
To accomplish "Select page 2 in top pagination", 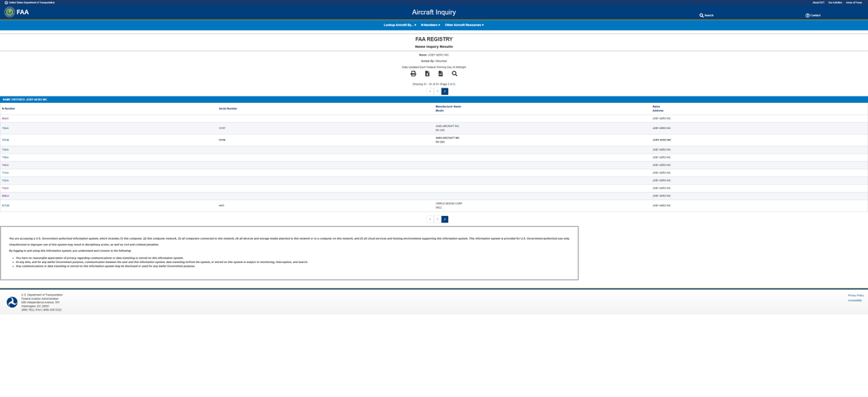I will pos(444,91).
